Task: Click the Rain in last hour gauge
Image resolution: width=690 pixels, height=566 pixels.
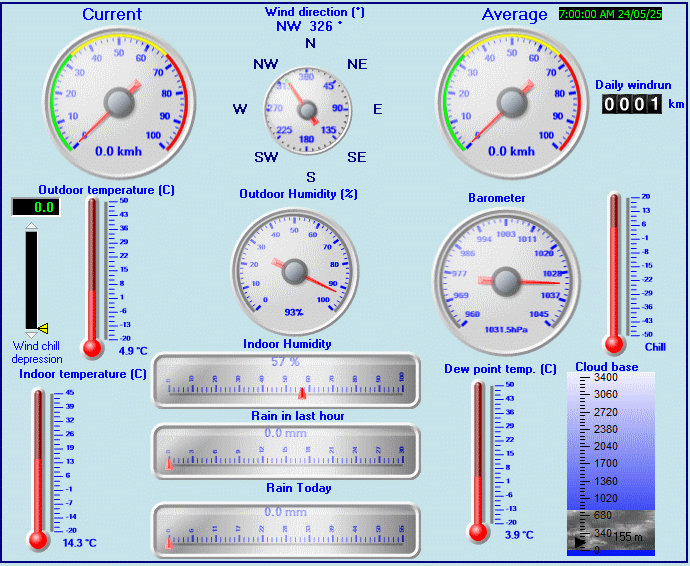Action: pyautogui.click(x=286, y=452)
